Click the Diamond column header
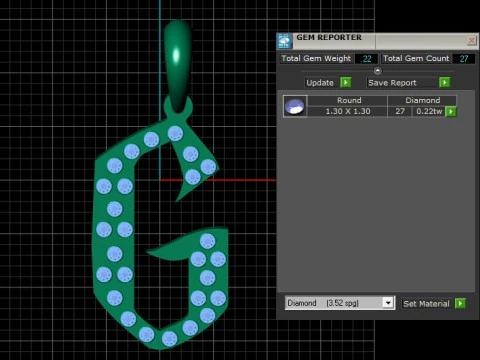The width and height of the screenshot is (480, 360). (422, 100)
